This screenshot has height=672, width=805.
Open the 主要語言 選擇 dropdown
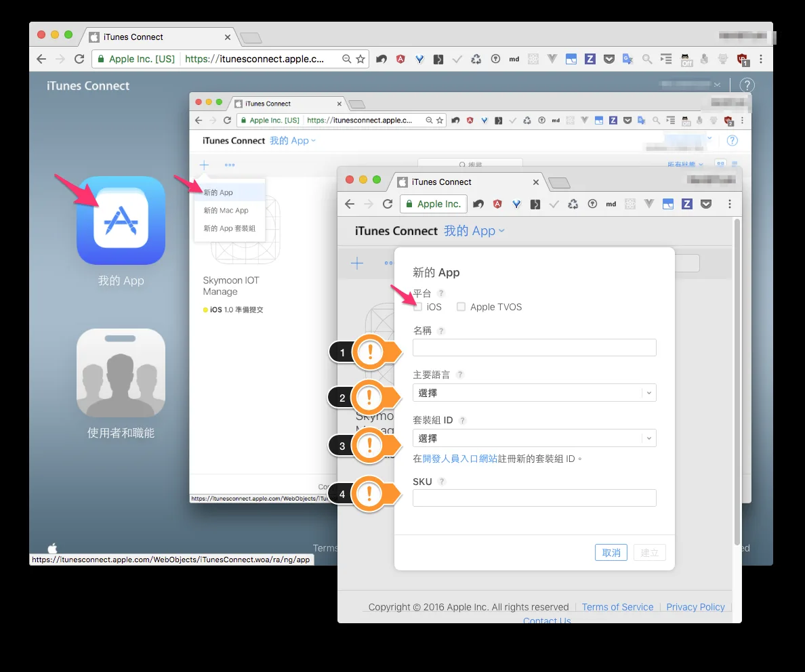pyautogui.click(x=535, y=393)
